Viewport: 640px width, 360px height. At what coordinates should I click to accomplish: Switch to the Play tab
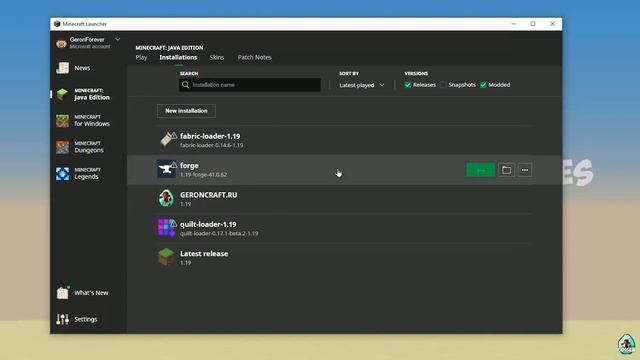click(x=141, y=57)
